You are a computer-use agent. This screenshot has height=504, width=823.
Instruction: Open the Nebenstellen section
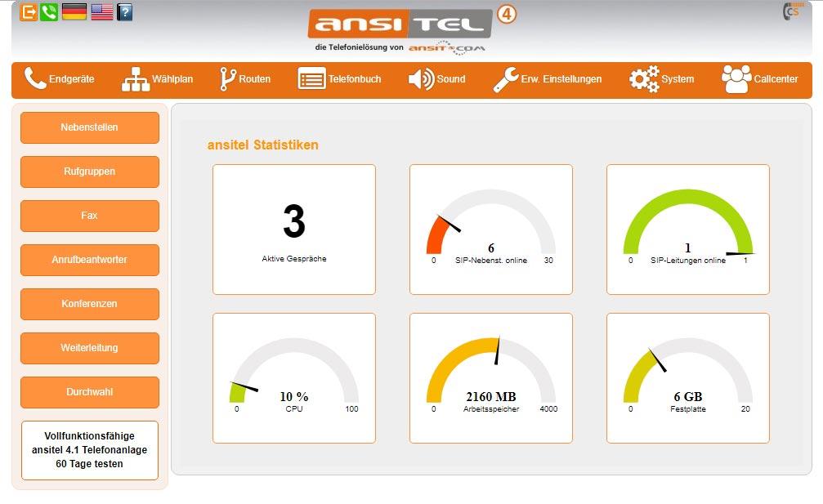[90, 127]
